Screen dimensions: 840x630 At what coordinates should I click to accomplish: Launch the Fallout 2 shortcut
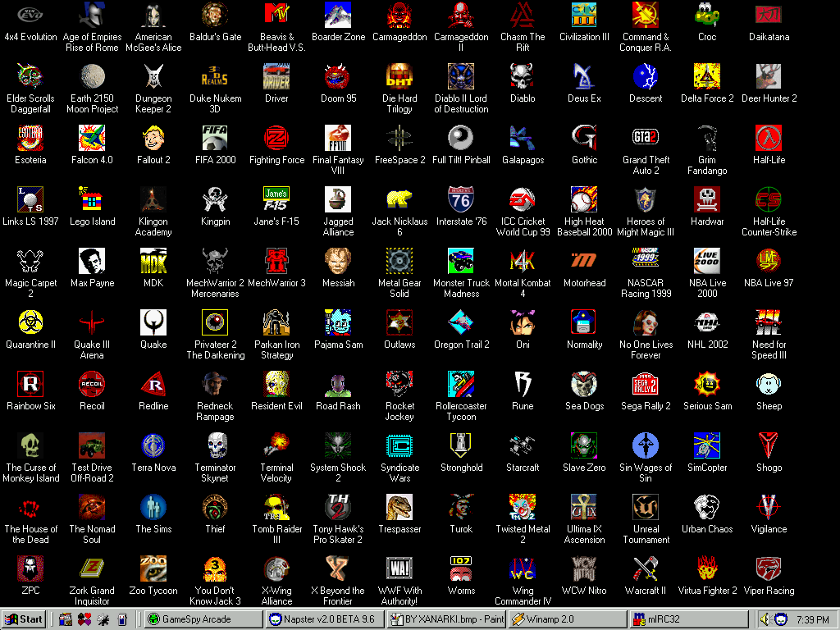153,138
